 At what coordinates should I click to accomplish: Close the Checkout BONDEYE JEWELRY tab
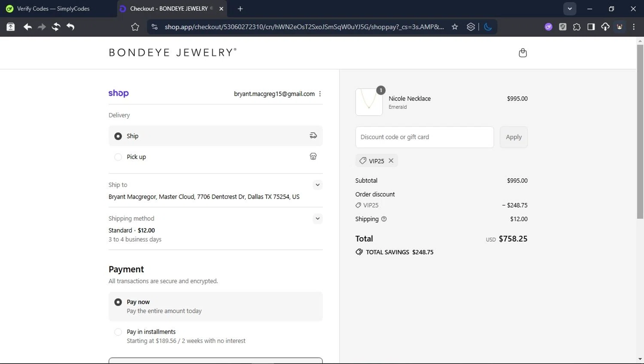tap(221, 9)
